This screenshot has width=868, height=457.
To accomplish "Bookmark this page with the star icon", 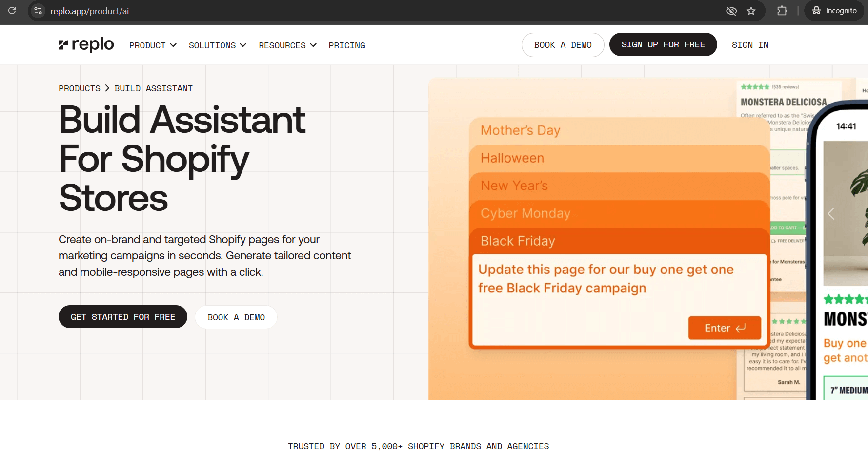I will click(x=751, y=11).
